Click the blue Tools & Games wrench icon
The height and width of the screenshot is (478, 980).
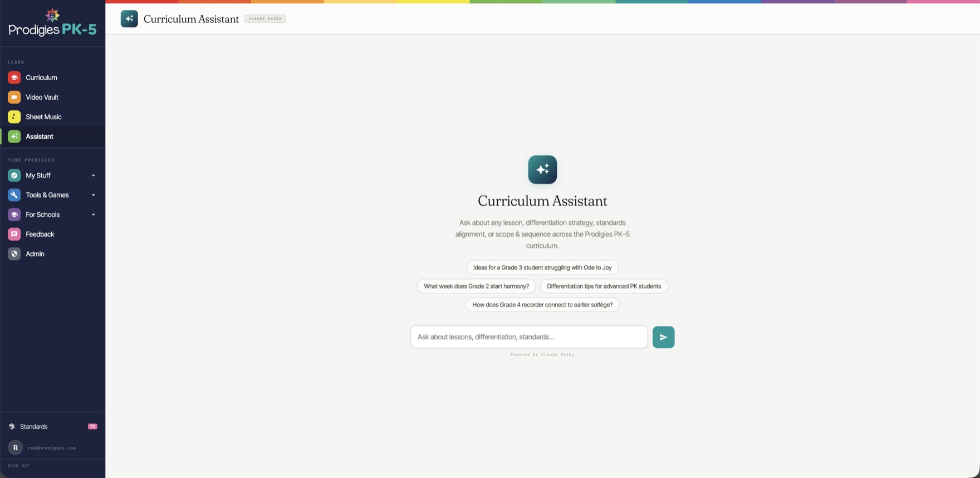coord(14,195)
